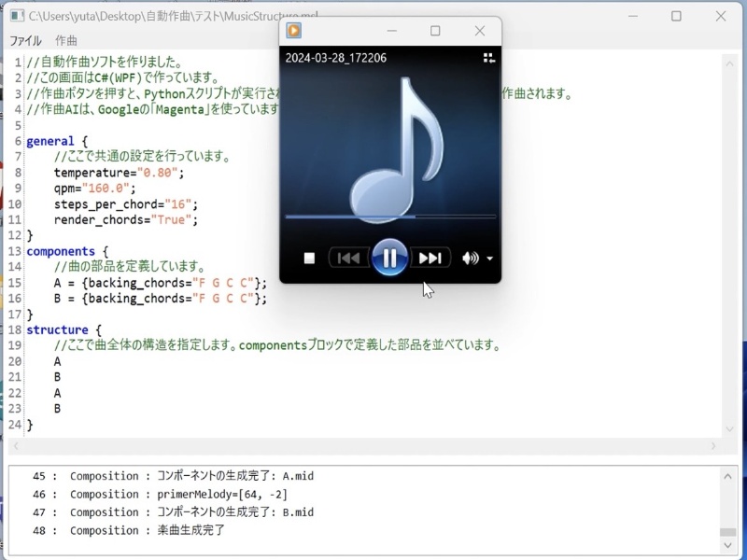Click the letter A on line 20

coord(57,361)
